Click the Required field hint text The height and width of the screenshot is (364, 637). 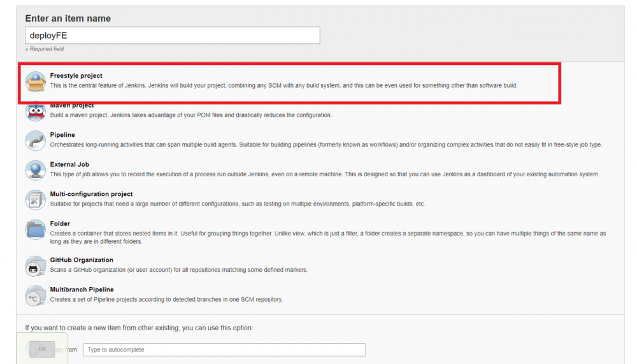[45, 49]
